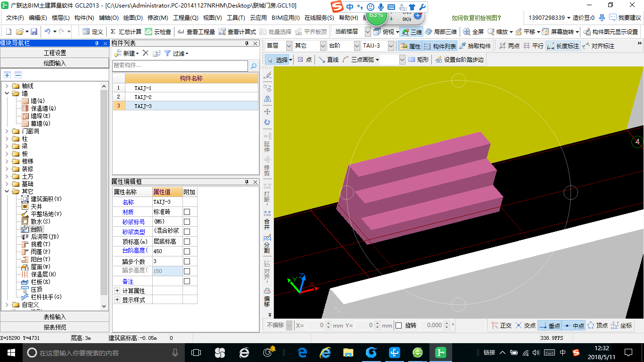Image resolution: width=644 pixels, height=362 pixels.
Task: Collapse the 墙 tree node
Action: pos(7,93)
